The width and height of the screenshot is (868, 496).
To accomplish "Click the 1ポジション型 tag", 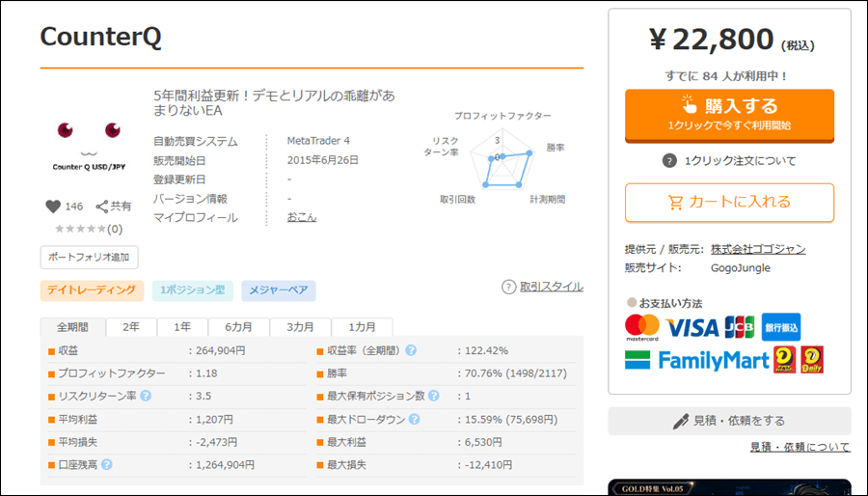I will click(193, 290).
